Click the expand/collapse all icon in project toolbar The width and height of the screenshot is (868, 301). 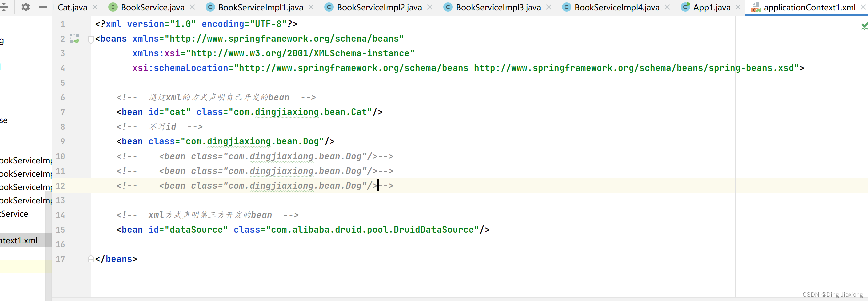pos(3,7)
